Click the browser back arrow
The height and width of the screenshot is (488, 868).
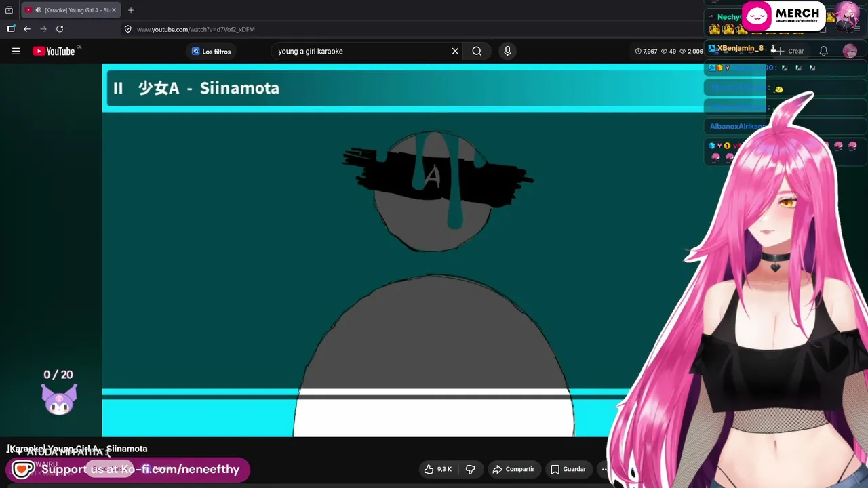pos(27,29)
